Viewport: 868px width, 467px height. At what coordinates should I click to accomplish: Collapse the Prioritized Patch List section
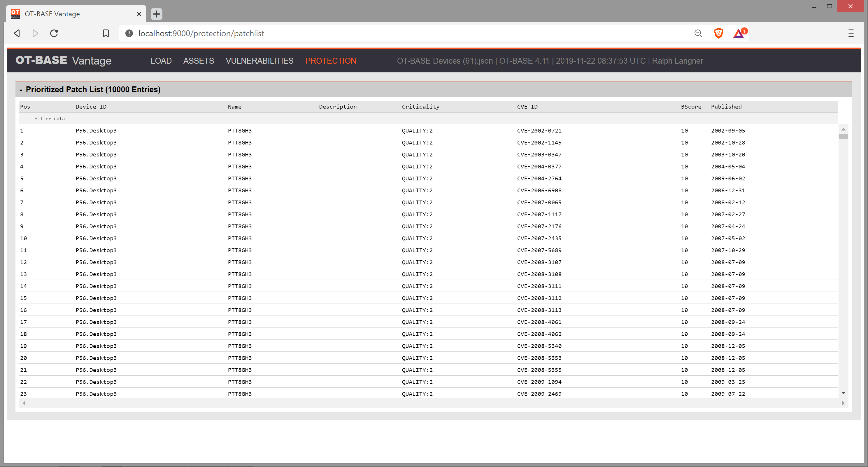click(x=21, y=89)
